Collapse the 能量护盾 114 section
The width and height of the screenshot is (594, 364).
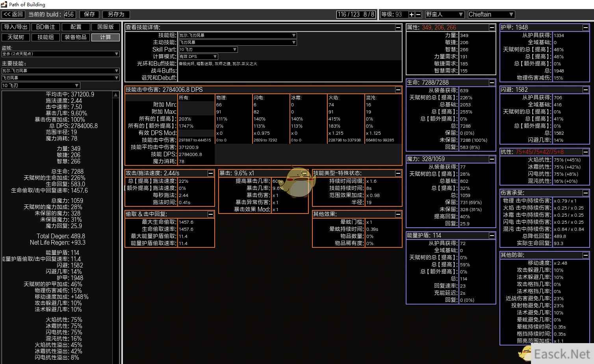click(x=492, y=236)
